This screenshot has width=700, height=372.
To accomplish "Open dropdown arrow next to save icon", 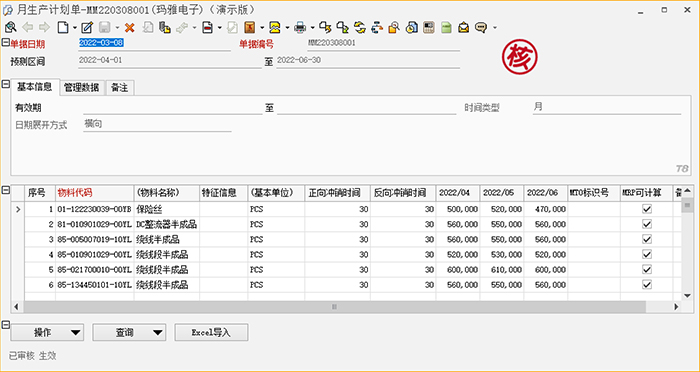I will [117, 28].
